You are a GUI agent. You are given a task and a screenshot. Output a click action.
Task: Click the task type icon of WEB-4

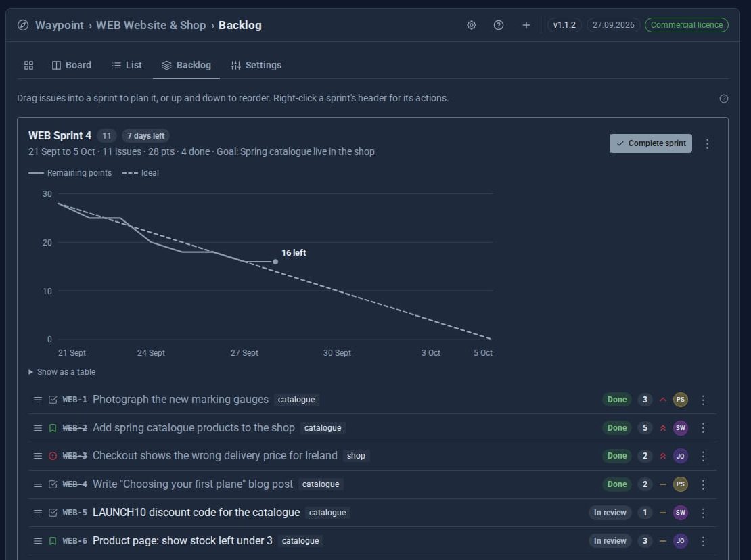coord(53,484)
